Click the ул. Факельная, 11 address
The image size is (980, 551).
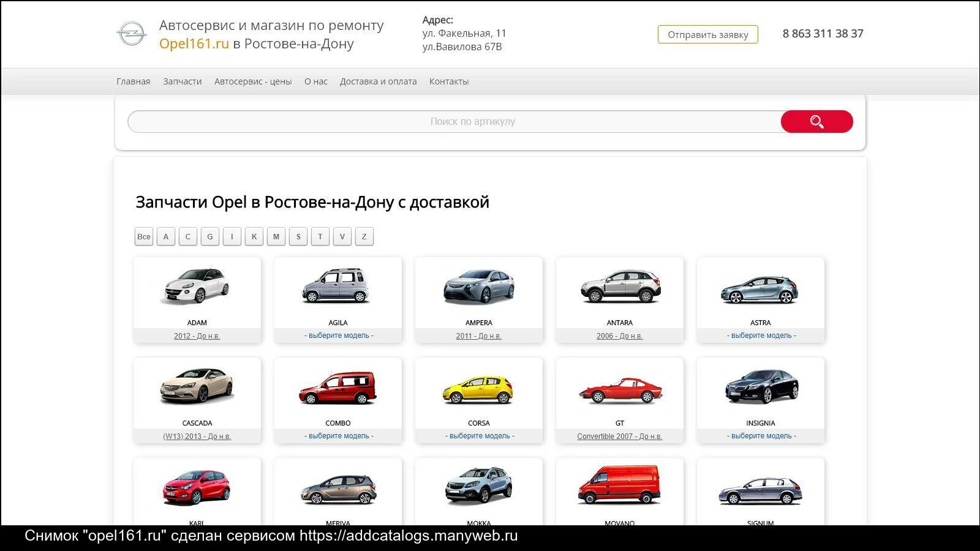(464, 33)
